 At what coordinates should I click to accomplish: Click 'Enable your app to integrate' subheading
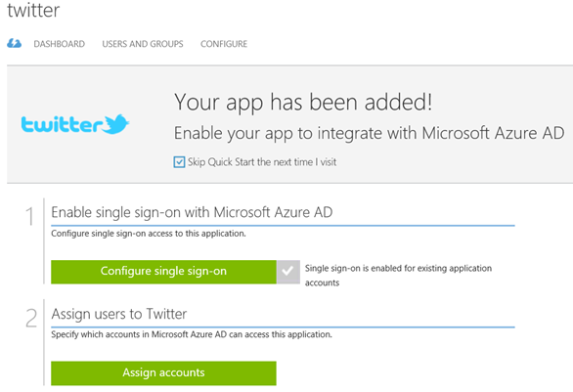click(369, 133)
